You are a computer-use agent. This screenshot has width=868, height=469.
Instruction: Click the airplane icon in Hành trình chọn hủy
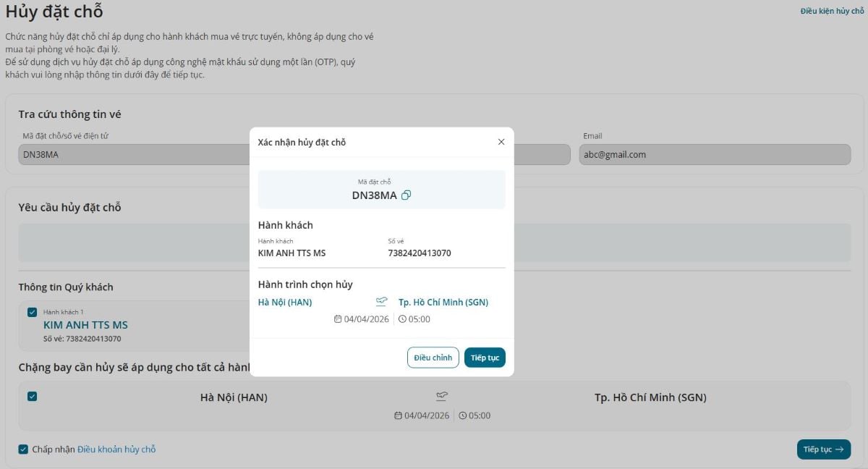click(x=381, y=302)
